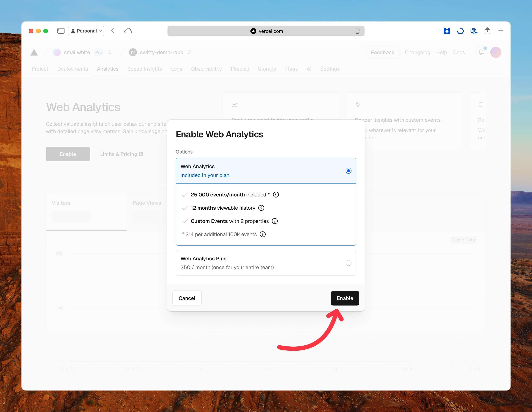This screenshot has height=412, width=532.
Task: Open the user avatar menu
Action: pos(496,52)
